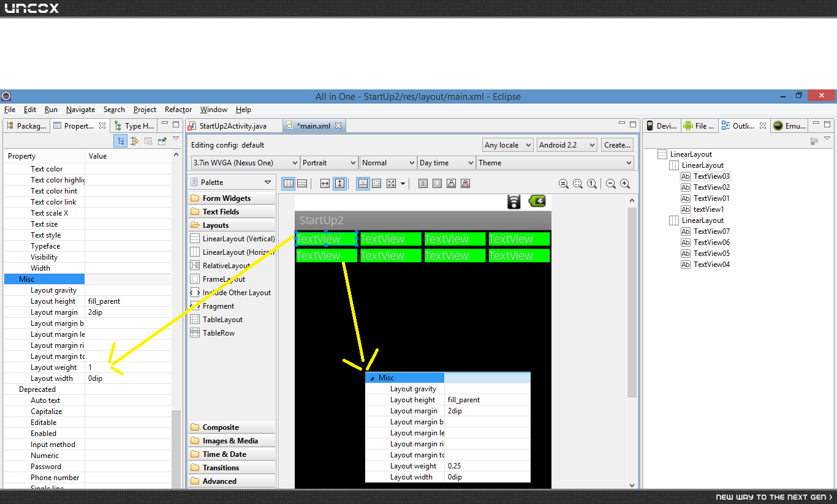Click the change layout weight icon
This screenshot has width=837, height=504.
tap(452, 183)
